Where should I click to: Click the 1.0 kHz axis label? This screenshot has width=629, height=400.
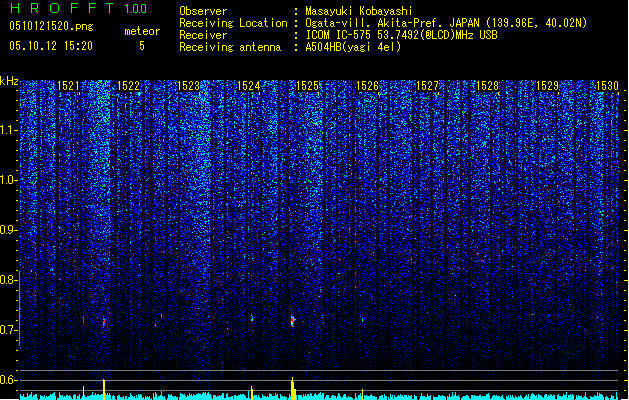pyautogui.click(x=8, y=180)
